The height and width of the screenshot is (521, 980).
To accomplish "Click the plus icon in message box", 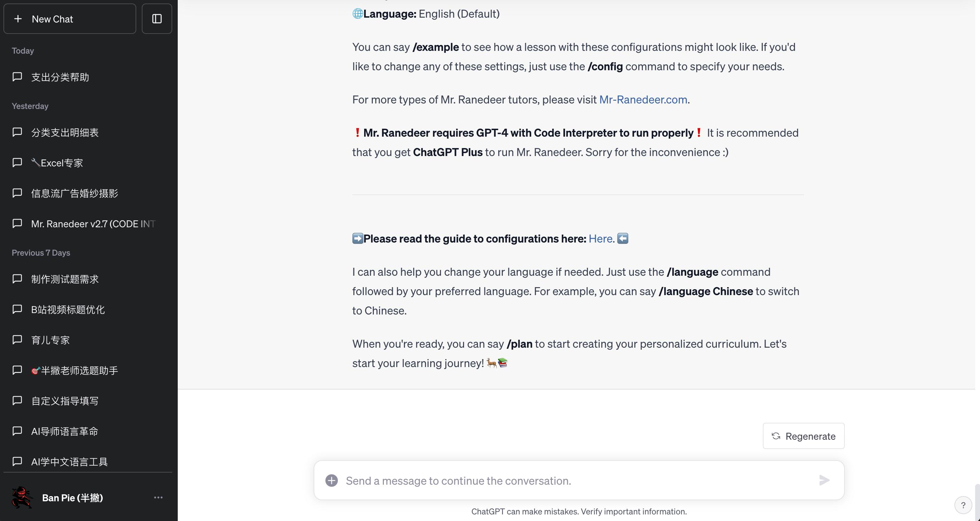I will click(x=331, y=480).
